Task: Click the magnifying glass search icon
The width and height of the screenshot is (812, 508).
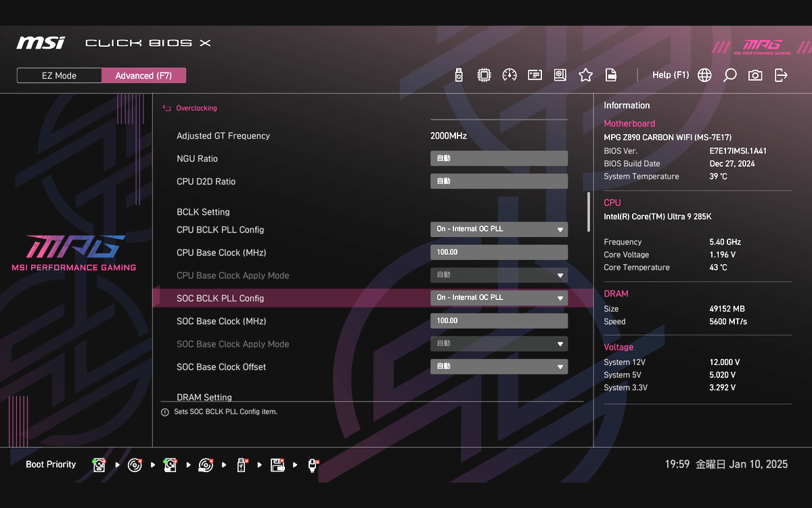Action: [729, 75]
